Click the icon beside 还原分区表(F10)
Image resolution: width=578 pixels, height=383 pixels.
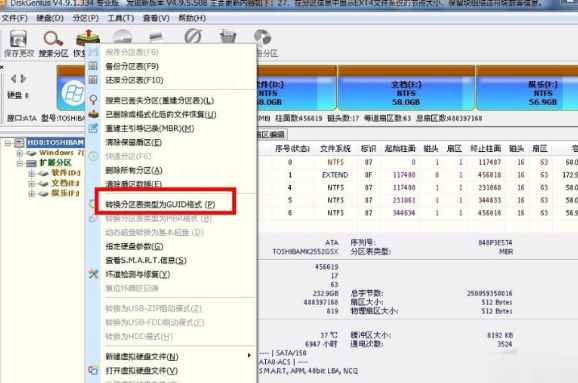[93, 80]
